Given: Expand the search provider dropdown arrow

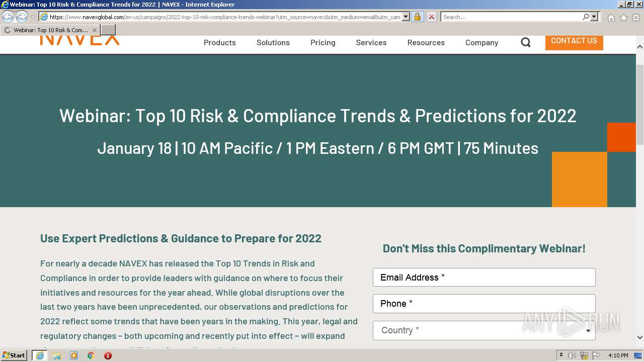Looking at the screenshot, I should click(x=594, y=17).
